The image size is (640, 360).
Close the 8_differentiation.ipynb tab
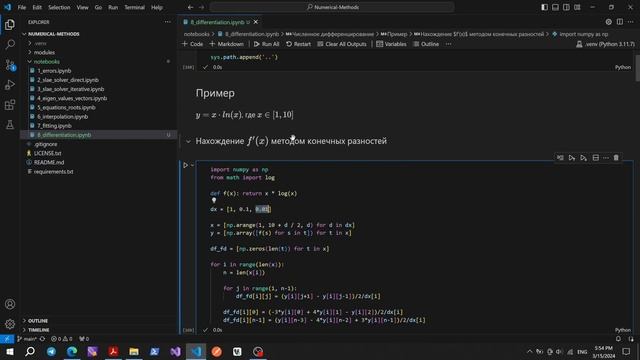256,22
